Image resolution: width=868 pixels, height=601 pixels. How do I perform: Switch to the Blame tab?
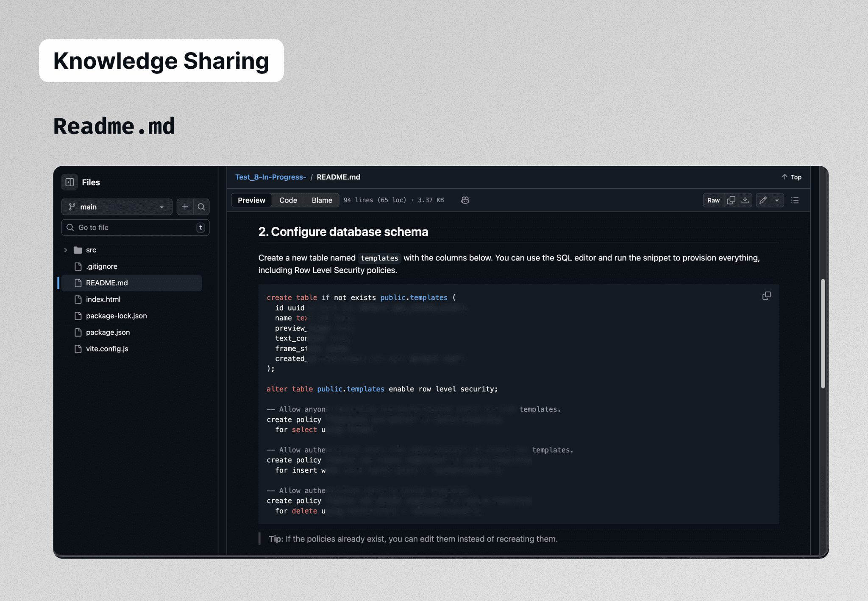tap(322, 200)
